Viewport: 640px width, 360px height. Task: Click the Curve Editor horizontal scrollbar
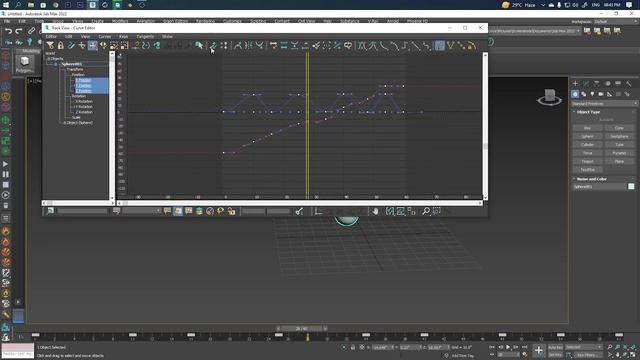pyautogui.click(x=300, y=203)
